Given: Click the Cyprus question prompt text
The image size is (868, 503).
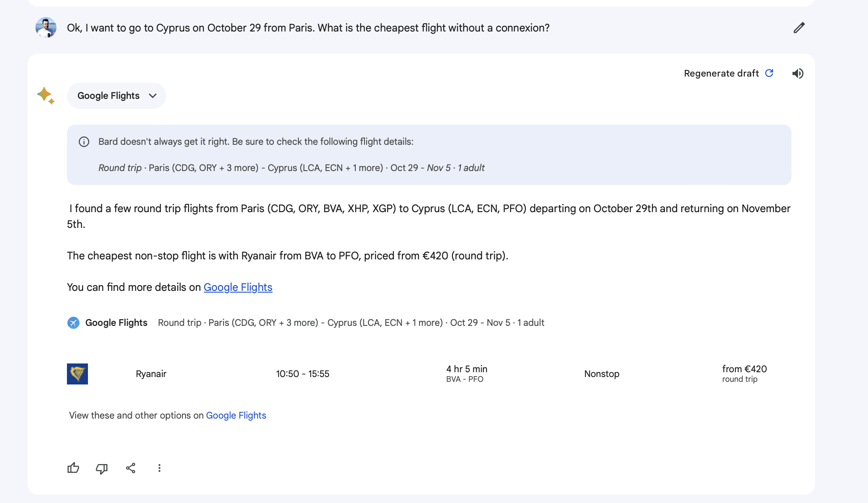Looking at the screenshot, I should click(308, 28).
